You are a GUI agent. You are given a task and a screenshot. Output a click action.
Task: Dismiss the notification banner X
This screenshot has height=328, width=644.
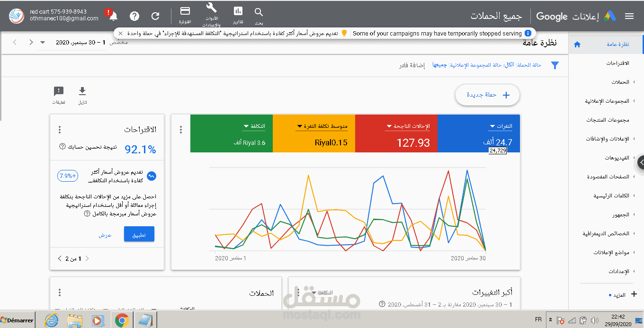point(120,33)
